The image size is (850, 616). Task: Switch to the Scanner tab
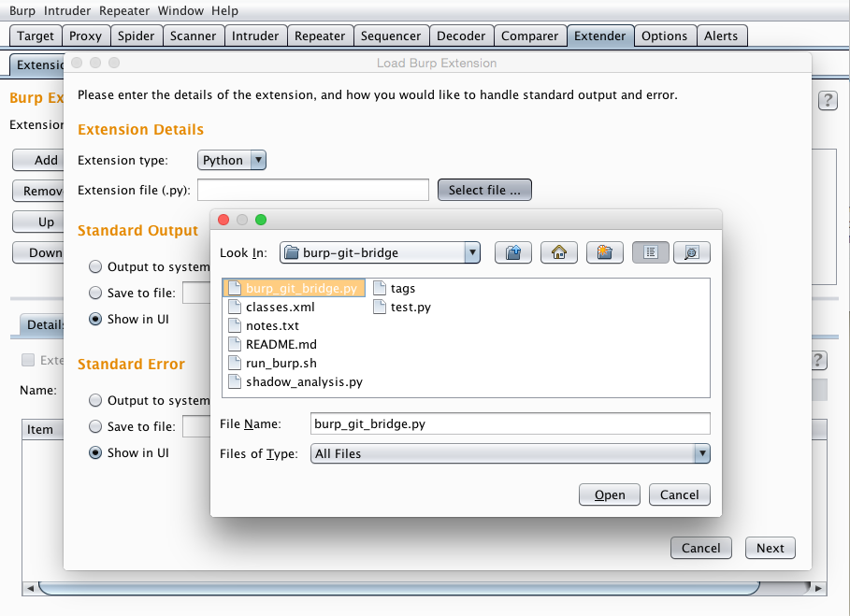(193, 36)
